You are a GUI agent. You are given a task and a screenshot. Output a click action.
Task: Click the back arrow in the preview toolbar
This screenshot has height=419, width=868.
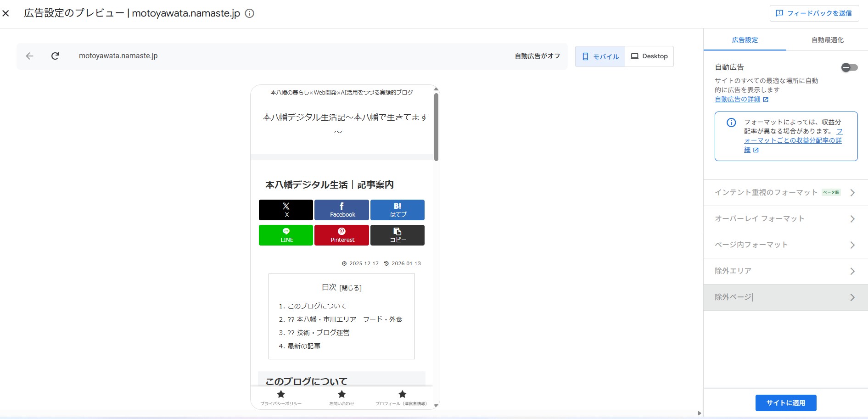click(29, 56)
